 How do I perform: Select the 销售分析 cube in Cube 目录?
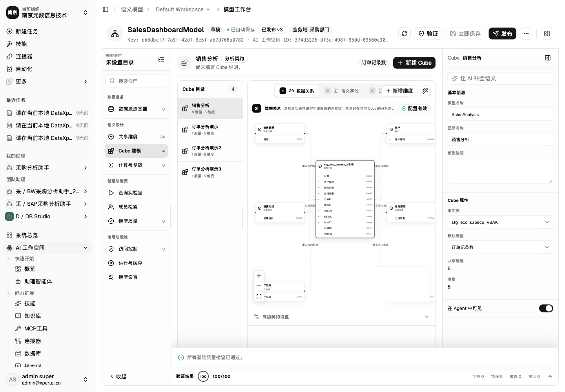point(210,109)
